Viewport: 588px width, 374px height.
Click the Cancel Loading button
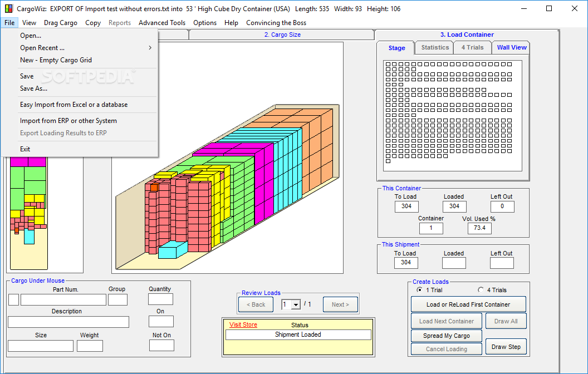[x=446, y=349]
